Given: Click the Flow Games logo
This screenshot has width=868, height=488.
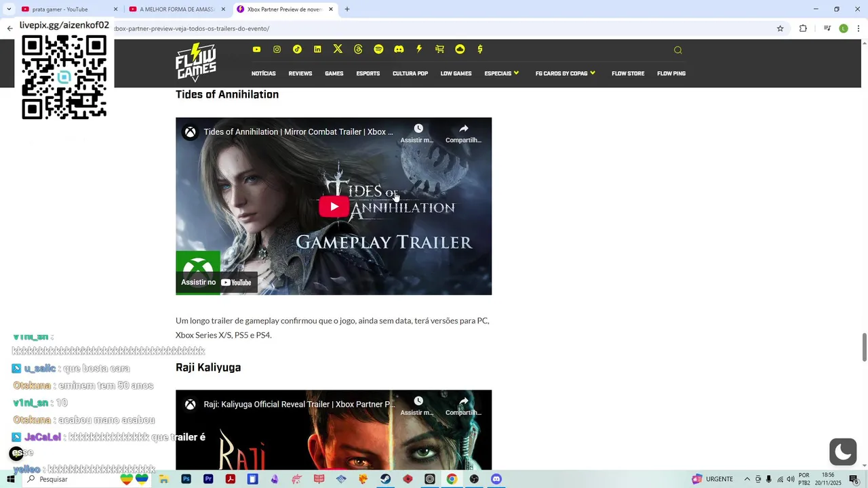Looking at the screenshot, I should point(196,62).
